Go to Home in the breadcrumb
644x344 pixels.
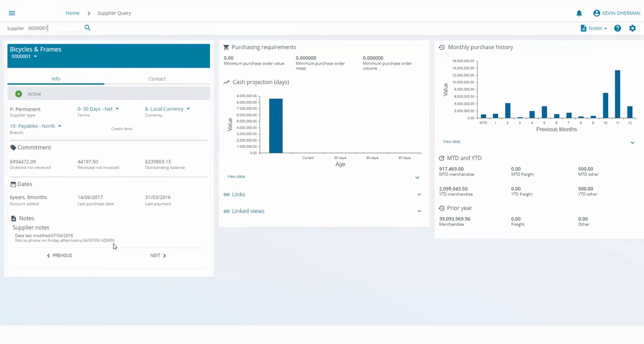(72, 13)
